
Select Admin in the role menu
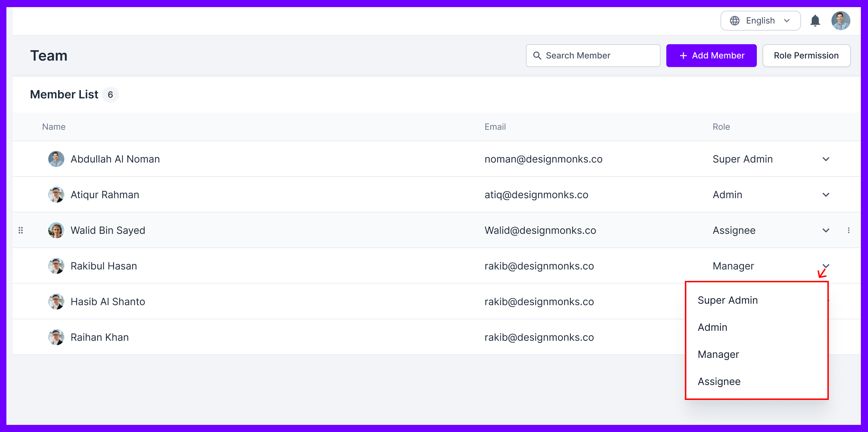point(756,327)
